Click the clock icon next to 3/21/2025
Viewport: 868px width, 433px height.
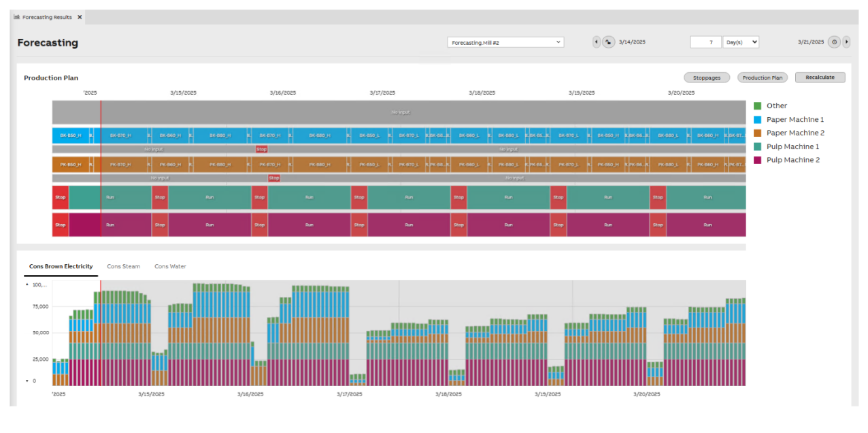835,42
